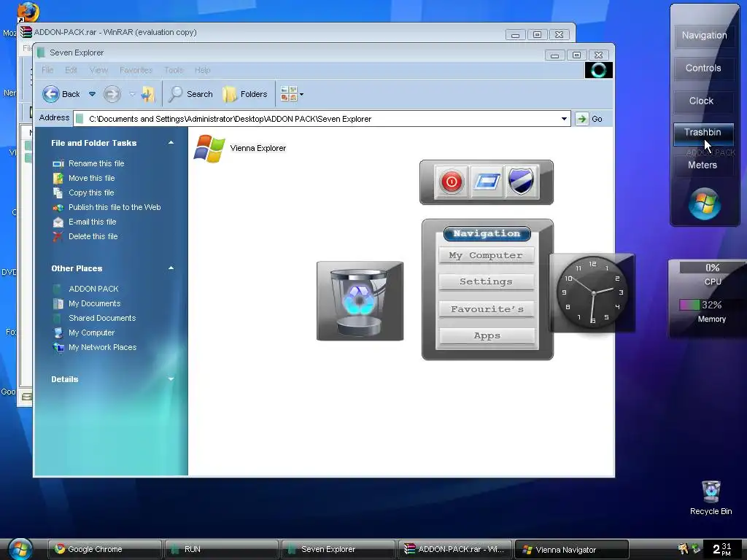Click the ADDON-PACK.rar WinRAR title bar
747x560 pixels.
pos(295,32)
